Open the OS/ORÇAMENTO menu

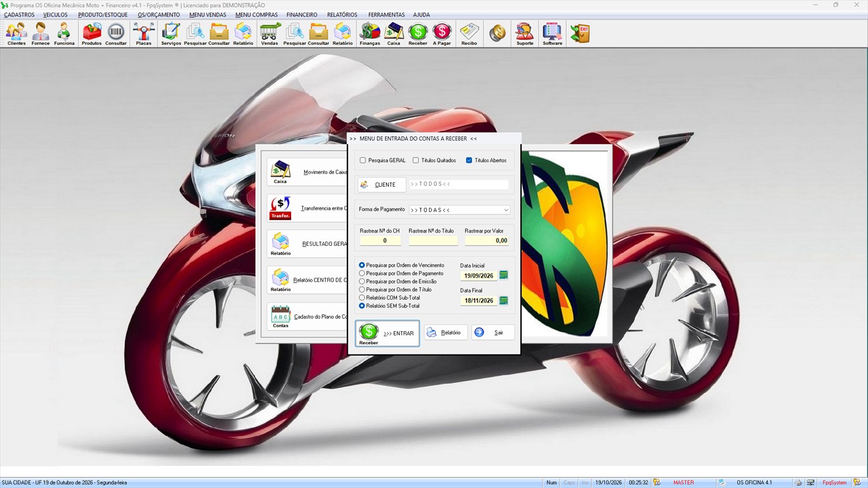159,15
